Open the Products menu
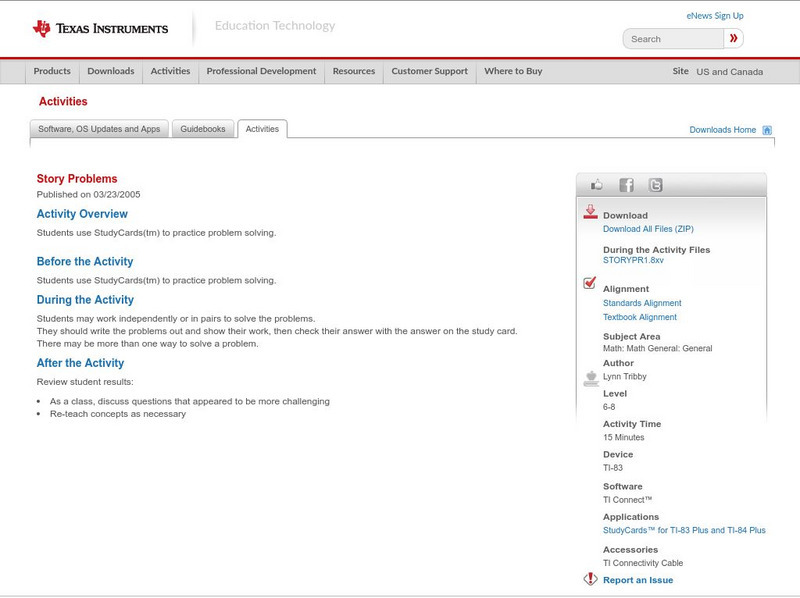 [52, 71]
